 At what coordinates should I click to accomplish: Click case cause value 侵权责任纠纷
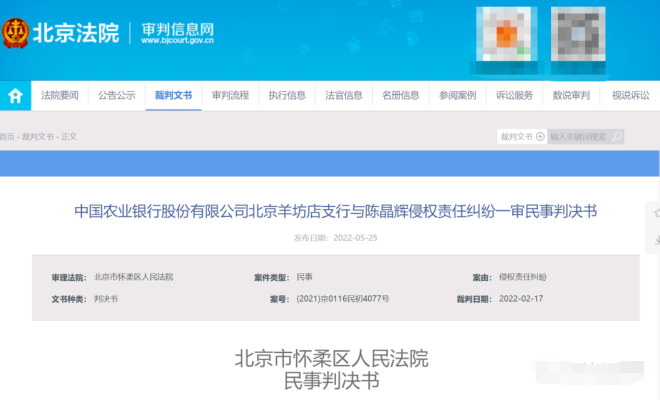coord(523,277)
